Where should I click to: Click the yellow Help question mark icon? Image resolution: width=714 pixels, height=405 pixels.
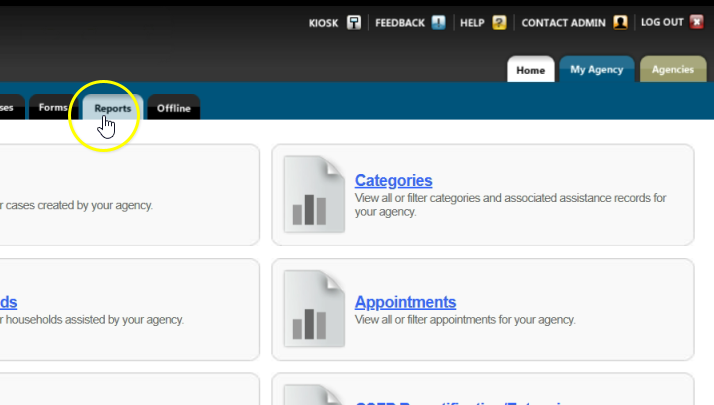pyautogui.click(x=499, y=22)
